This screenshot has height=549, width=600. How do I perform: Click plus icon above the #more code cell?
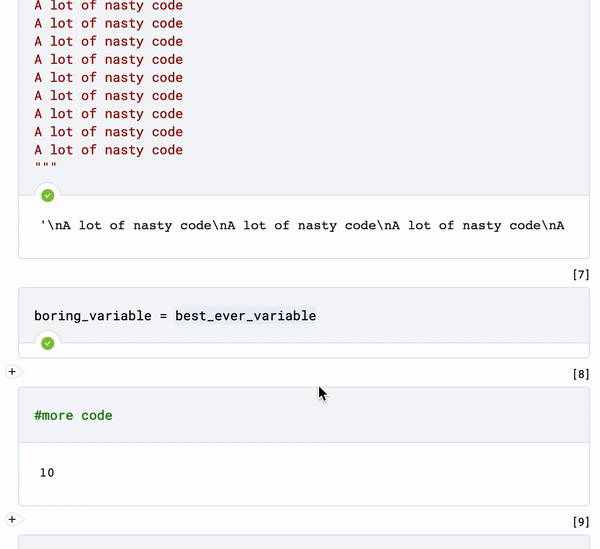(13, 371)
